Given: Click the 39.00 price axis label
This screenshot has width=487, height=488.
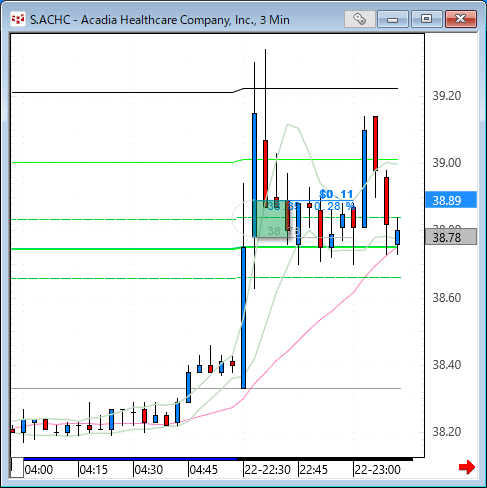Looking at the screenshot, I should (x=447, y=163).
